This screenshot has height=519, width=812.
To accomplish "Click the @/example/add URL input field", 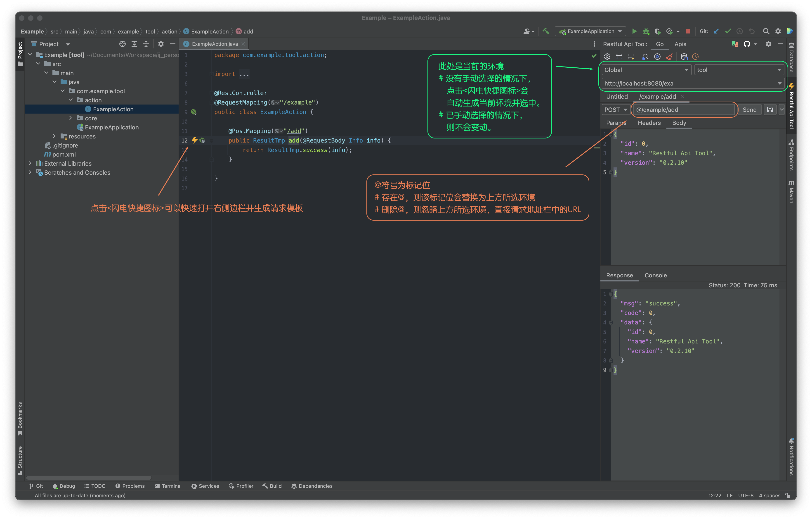I will coord(684,110).
